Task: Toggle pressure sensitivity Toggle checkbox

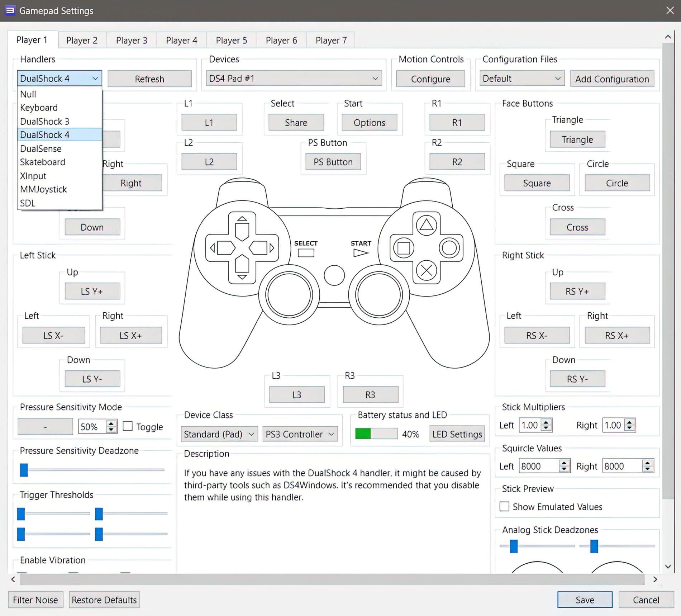Action: (128, 426)
